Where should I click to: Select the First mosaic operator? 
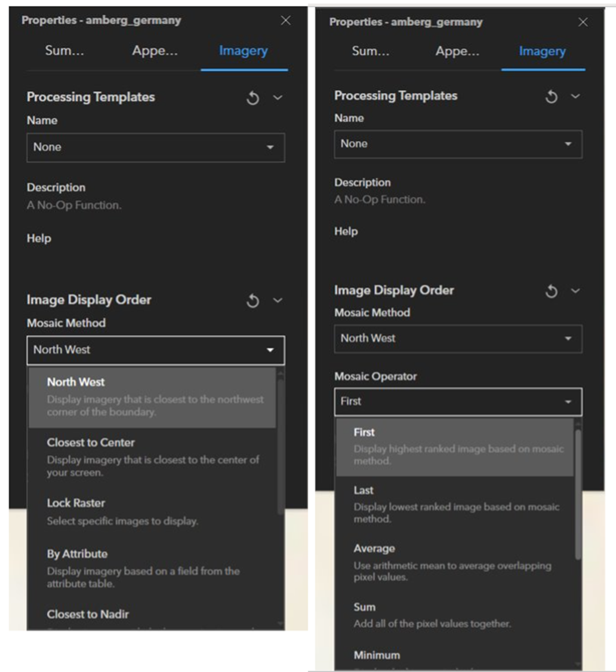(364, 432)
